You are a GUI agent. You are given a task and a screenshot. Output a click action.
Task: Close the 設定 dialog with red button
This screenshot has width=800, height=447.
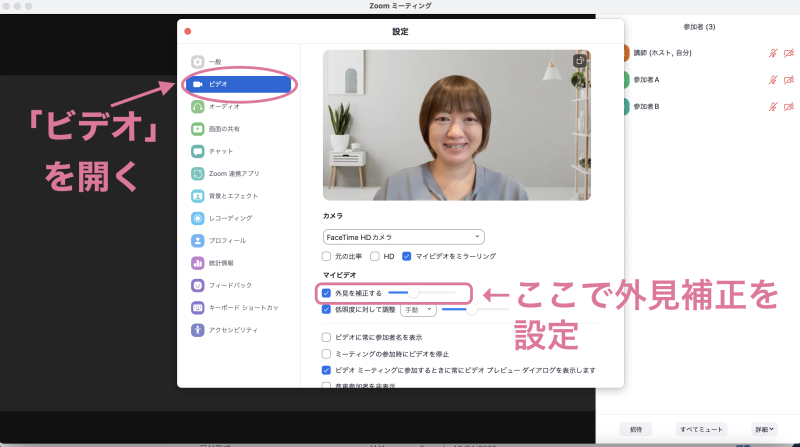(x=188, y=32)
